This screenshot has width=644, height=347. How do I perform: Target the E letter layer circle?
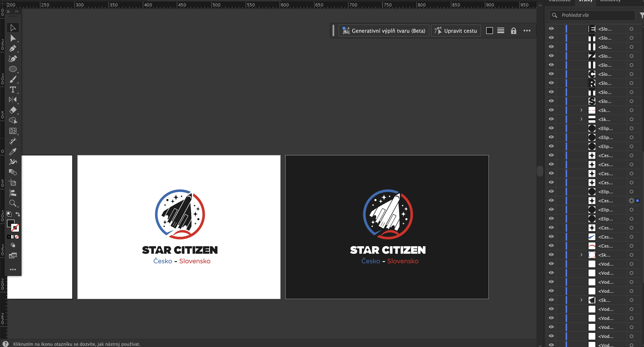(x=631, y=29)
